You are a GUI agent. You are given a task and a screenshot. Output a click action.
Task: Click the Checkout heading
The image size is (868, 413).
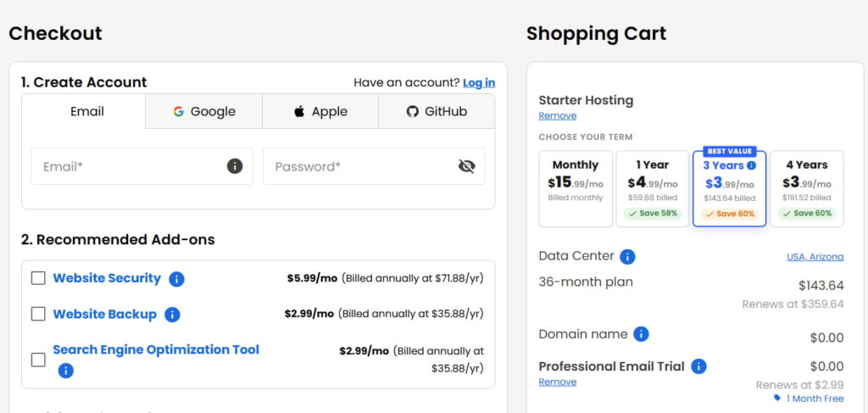click(x=56, y=33)
